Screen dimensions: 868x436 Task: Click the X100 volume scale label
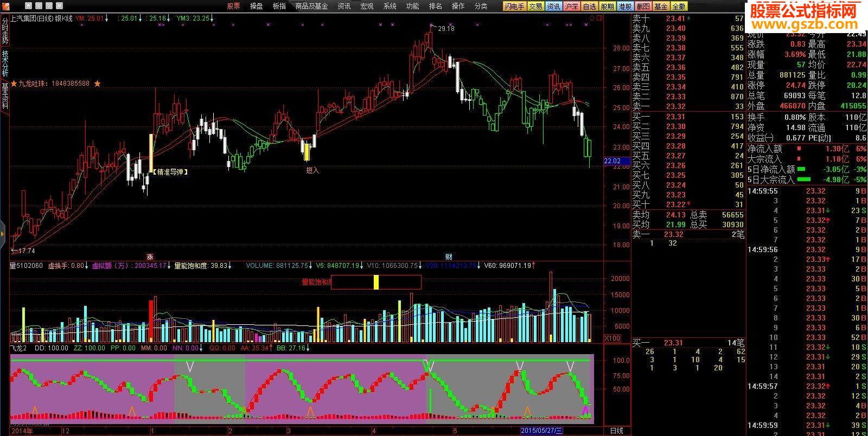612,338
